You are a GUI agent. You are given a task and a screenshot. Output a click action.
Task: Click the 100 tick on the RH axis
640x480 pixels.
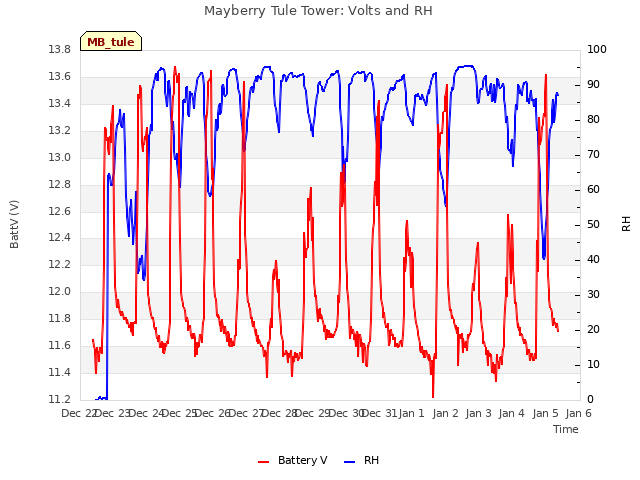click(597, 50)
